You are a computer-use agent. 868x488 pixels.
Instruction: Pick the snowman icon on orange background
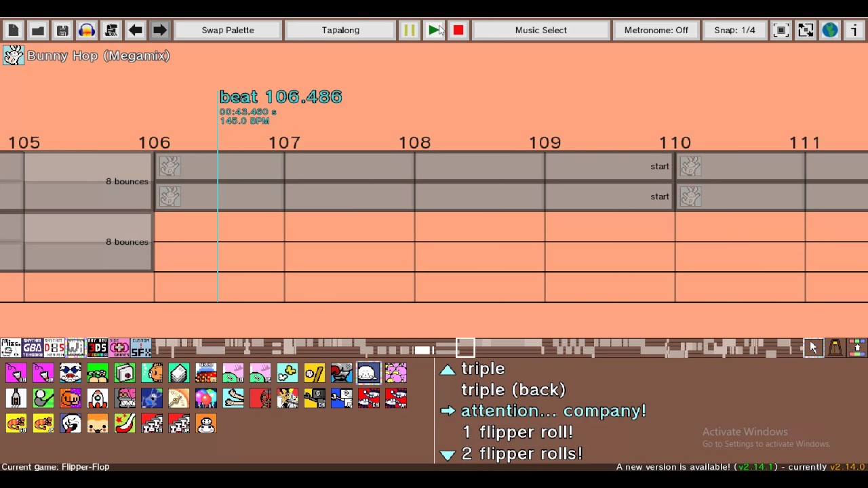[x=206, y=424]
